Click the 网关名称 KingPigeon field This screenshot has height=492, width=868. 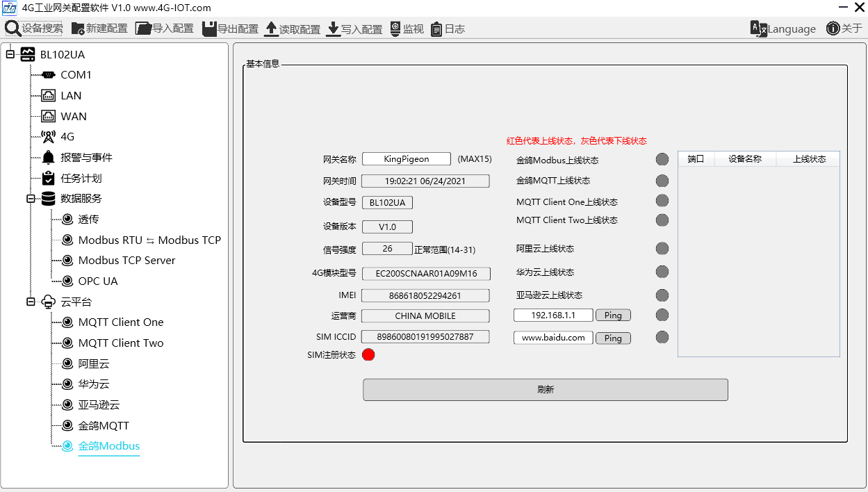click(x=407, y=159)
